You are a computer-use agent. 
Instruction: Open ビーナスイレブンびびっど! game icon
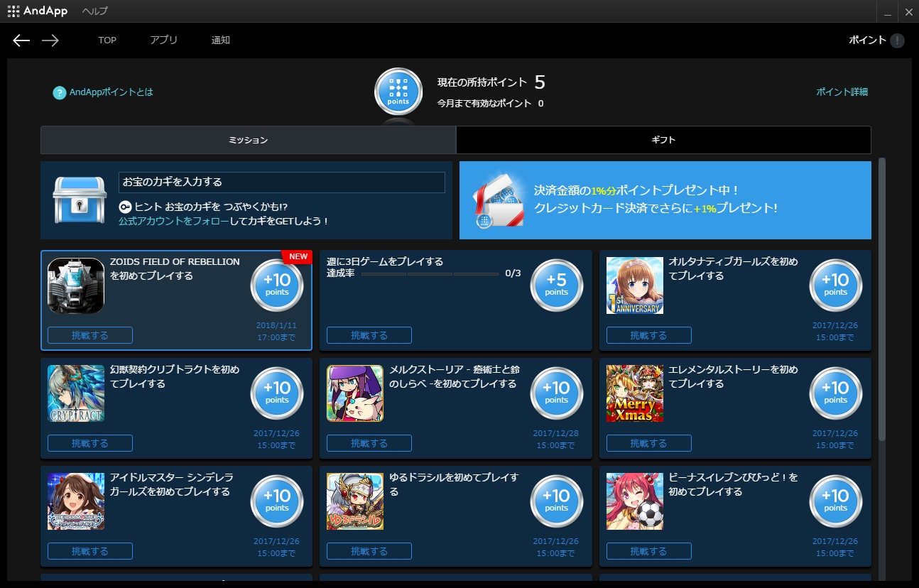635,501
